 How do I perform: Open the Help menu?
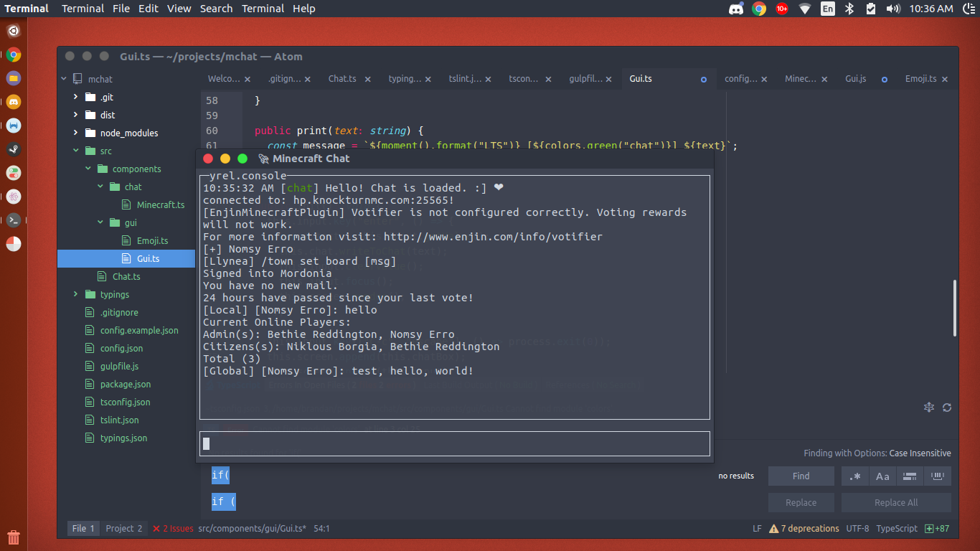tap(304, 9)
